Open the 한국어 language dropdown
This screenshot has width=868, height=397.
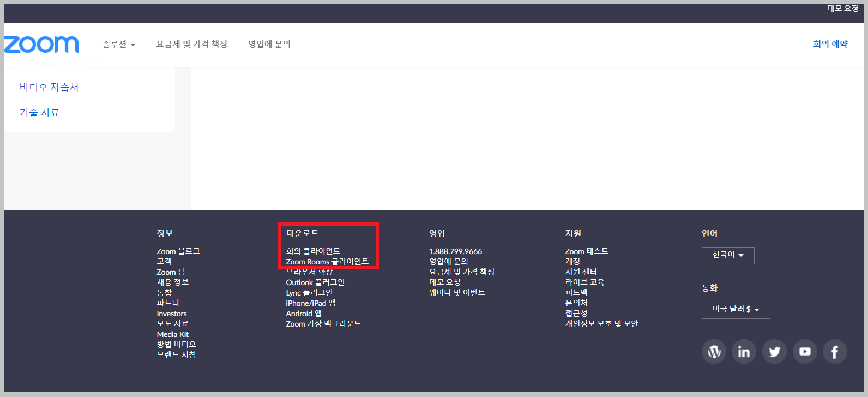pyautogui.click(x=728, y=255)
